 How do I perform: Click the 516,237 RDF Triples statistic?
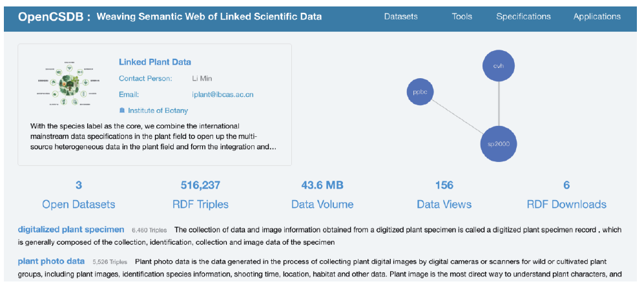click(x=200, y=195)
